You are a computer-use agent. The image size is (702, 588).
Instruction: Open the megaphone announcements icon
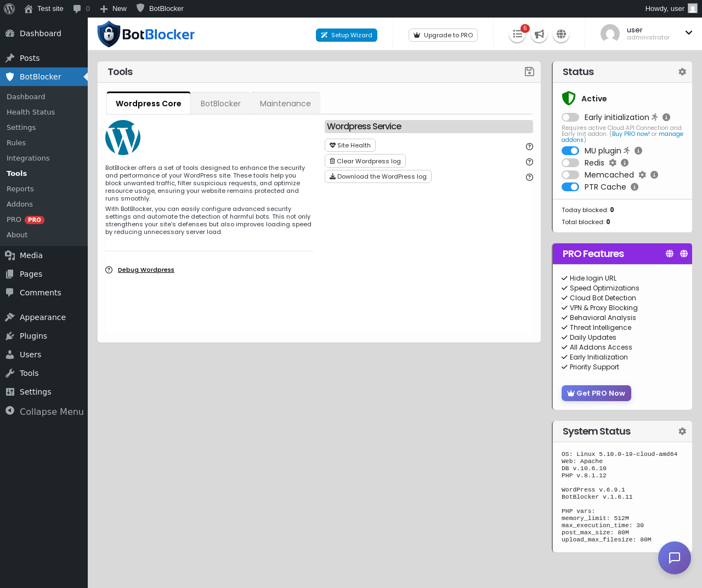click(539, 35)
